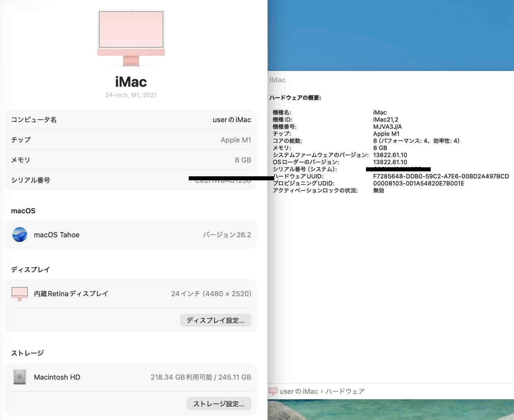Click the 内蔵Retinaディスプレイ label
514x420 pixels.
71,294
